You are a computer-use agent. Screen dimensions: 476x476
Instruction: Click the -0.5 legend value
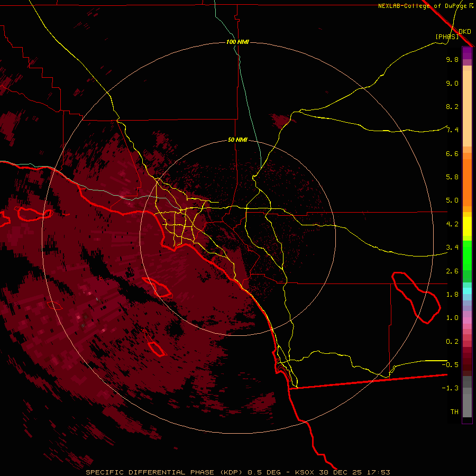coord(450,364)
